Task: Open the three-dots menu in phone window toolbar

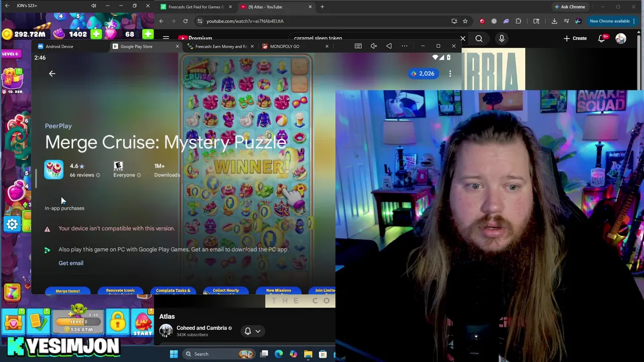Action: pos(405,46)
